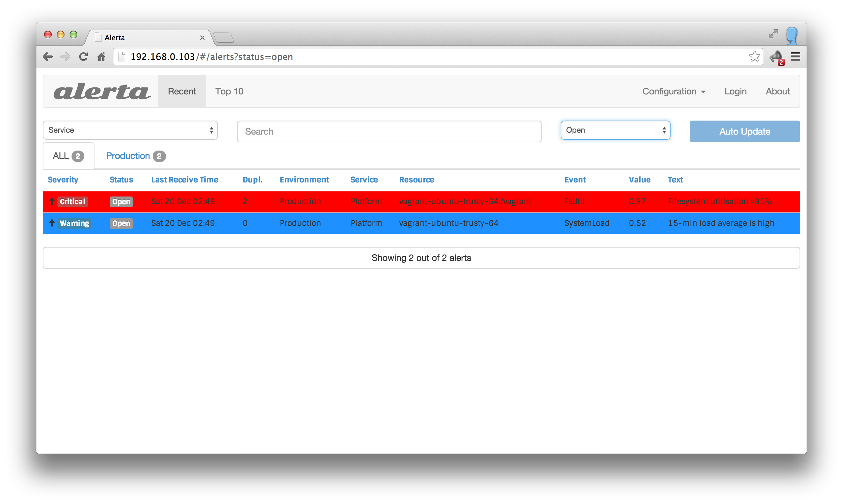
Task: Open the Service filter dropdown
Action: (130, 130)
